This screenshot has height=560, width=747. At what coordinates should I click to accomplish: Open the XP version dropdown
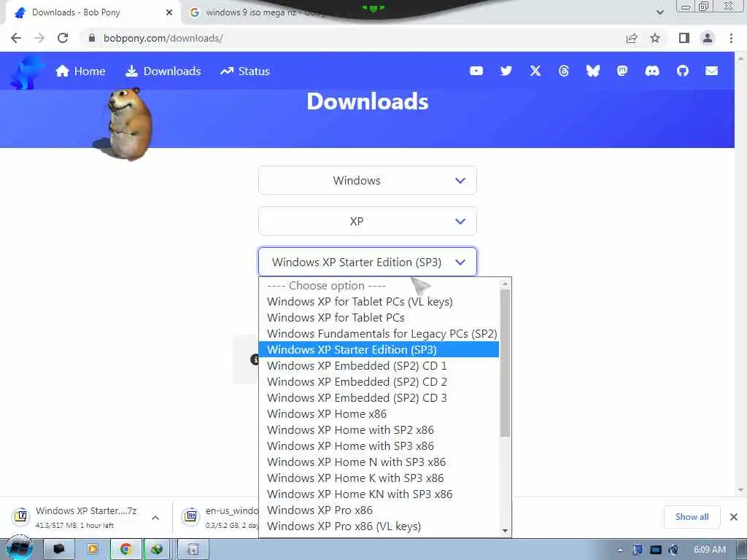point(368,222)
